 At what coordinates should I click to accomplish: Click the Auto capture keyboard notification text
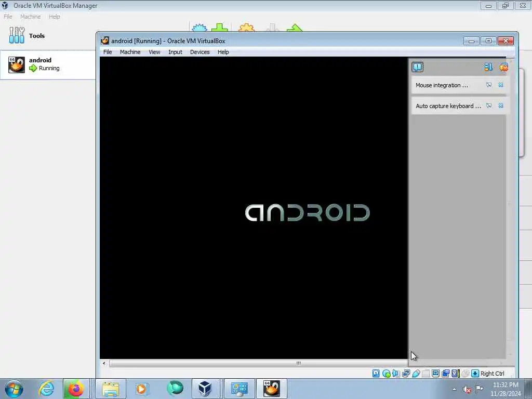448,106
